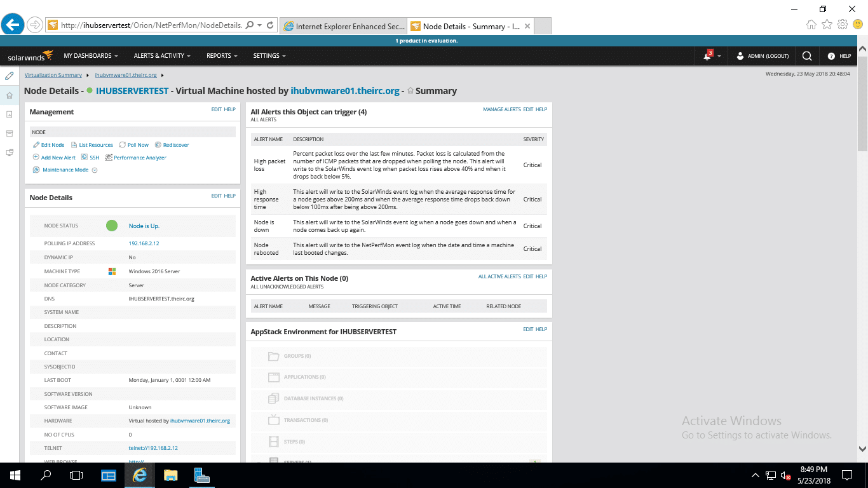Open the ALERTS & ACTIVITY menu
Screen dimensions: 868x488
click(162, 56)
